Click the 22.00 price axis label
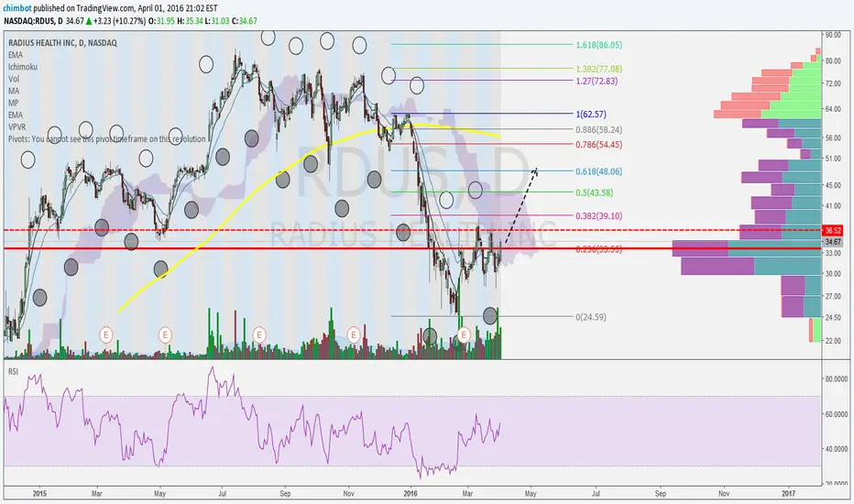The width and height of the screenshot is (854, 504). click(x=833, y=341)
